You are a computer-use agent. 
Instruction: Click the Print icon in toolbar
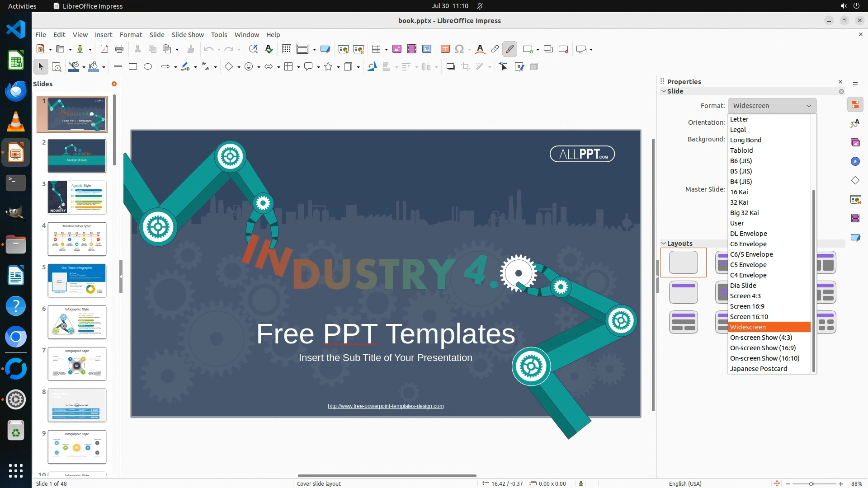[x=119, y=49]
